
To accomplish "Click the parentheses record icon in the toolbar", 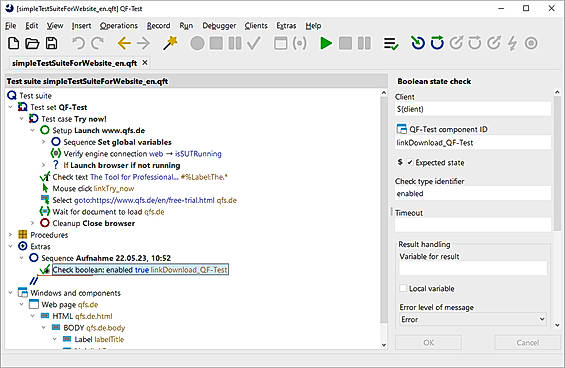I will click(x=300, y=43).
